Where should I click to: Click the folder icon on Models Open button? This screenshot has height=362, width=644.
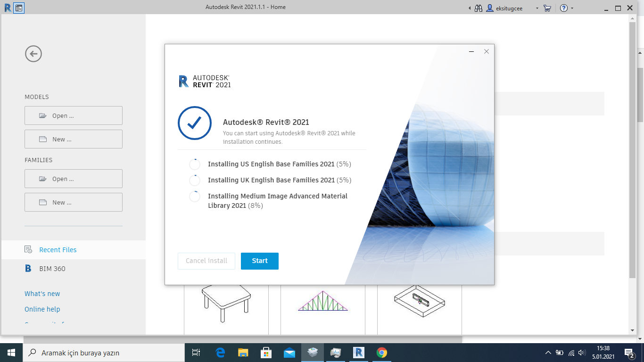click(x=43, y=115)
